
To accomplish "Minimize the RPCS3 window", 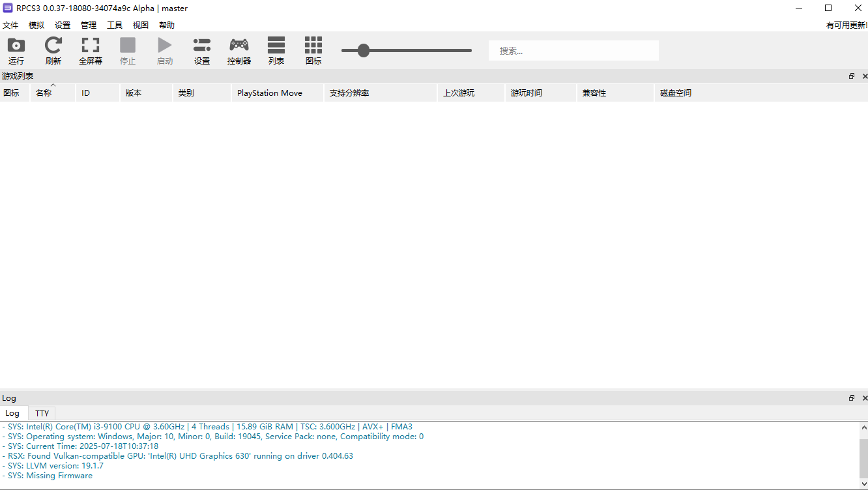I will point(799,8).
